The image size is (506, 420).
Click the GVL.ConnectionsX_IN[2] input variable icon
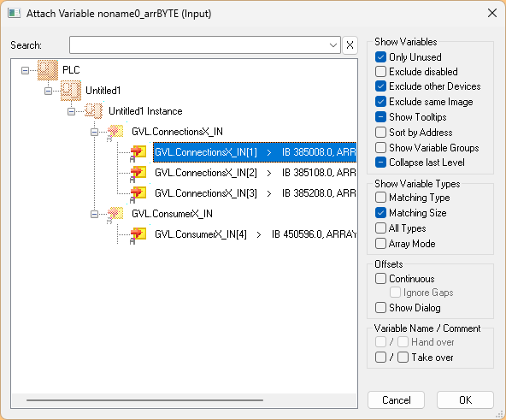pos(138,173)
